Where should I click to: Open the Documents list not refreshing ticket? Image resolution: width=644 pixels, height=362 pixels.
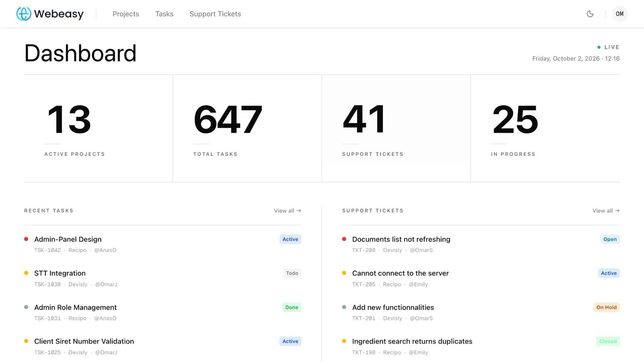pyautogui.click(x=401, y=239)
